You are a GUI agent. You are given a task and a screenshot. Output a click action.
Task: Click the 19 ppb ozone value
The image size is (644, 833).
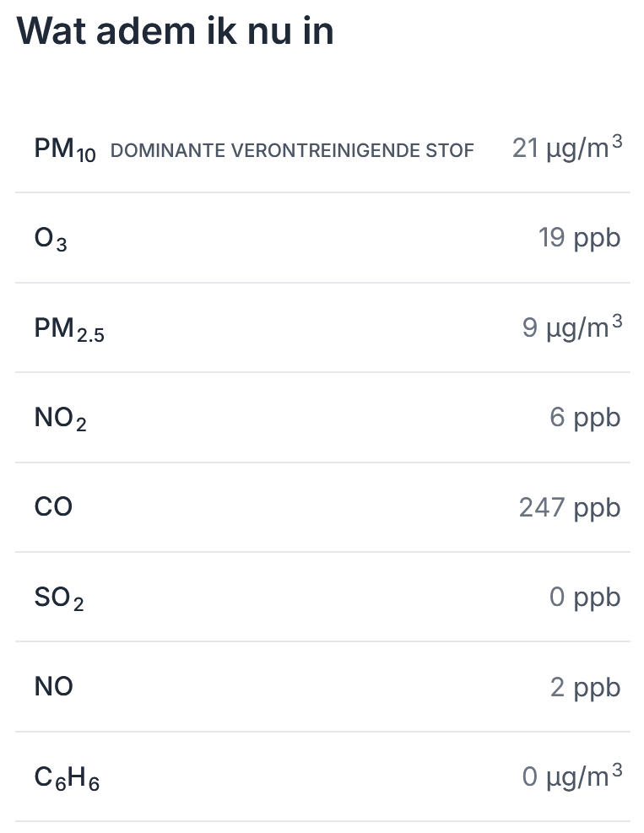coord(579,238)
